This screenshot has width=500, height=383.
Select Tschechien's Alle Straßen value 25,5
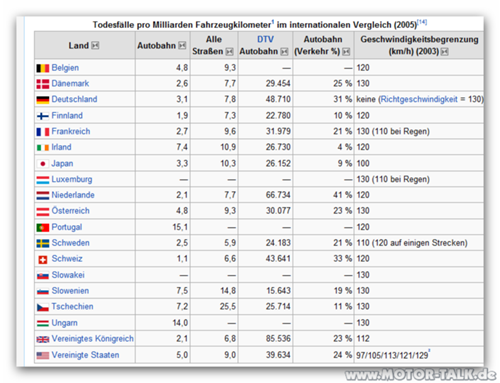(x=228, y=306)
